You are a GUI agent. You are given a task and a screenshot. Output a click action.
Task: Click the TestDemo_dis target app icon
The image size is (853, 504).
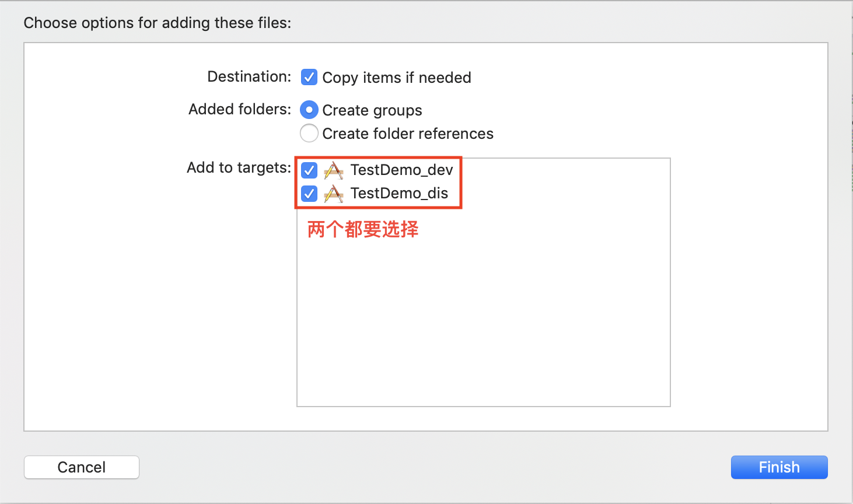[x=334, y=194]
